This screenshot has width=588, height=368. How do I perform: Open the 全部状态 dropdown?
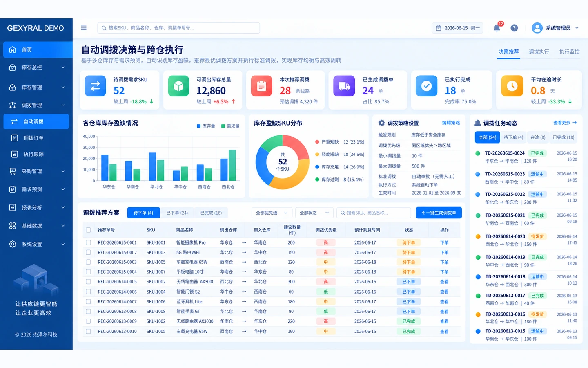[314, 213]
